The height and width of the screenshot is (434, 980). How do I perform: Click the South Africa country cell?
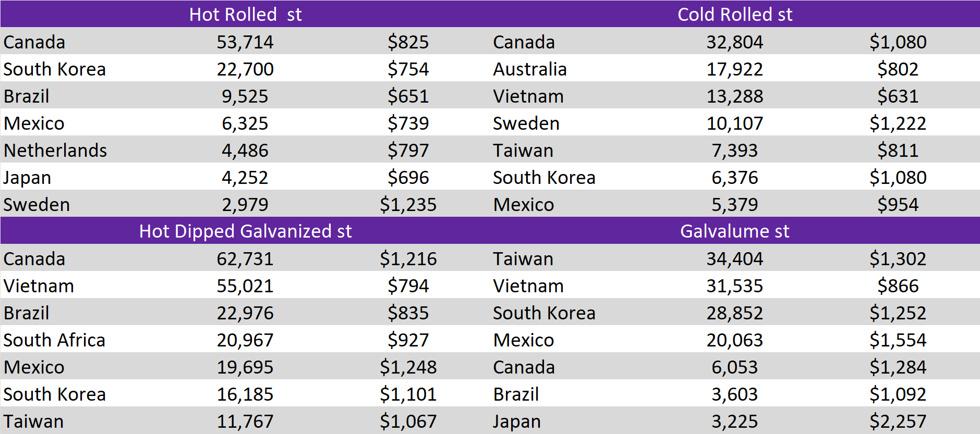coord(54,340)
